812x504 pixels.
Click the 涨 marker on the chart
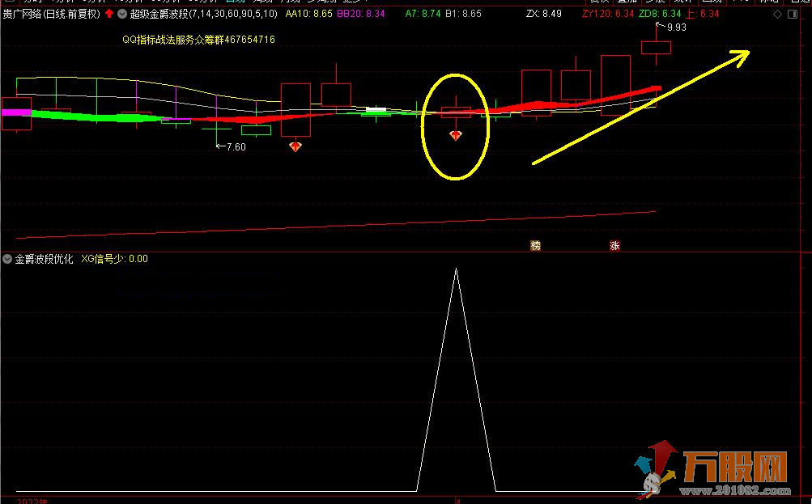614,245
